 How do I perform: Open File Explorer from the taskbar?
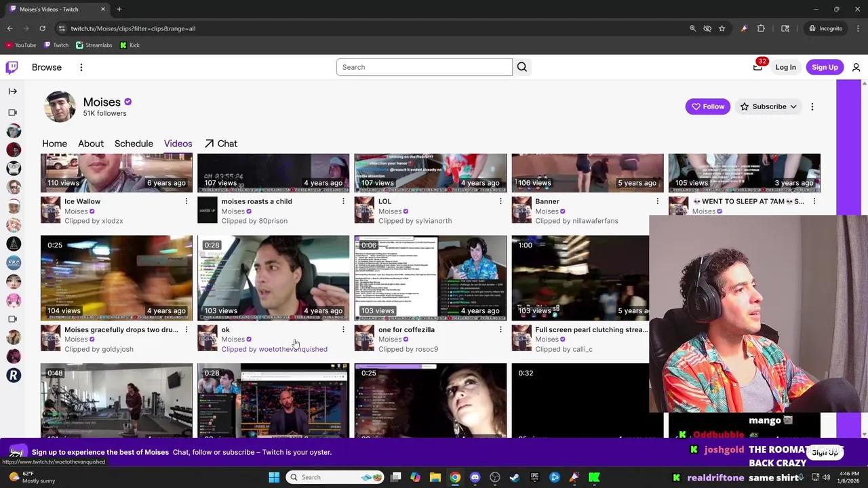click(x=435, y=477)
